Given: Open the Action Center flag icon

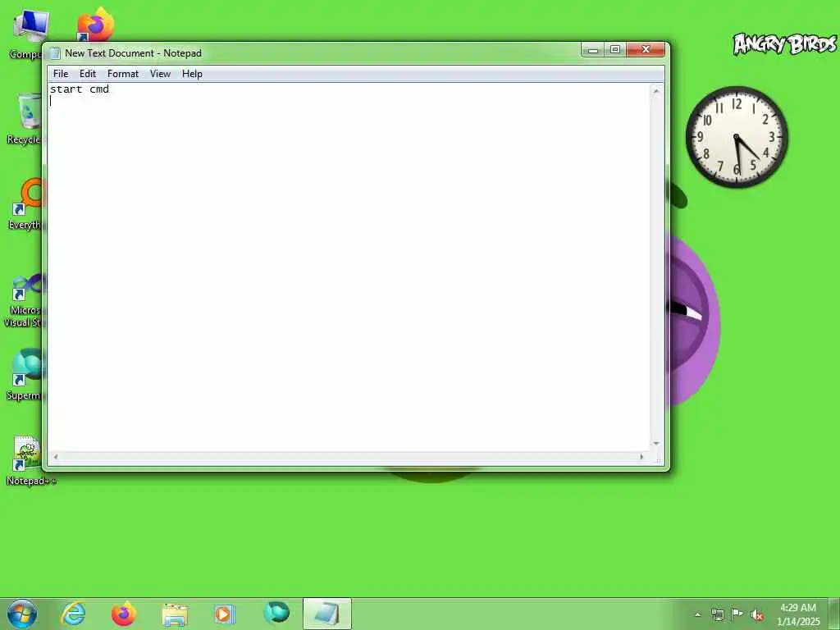Looking at the screenshot, I should pos(737,614).
